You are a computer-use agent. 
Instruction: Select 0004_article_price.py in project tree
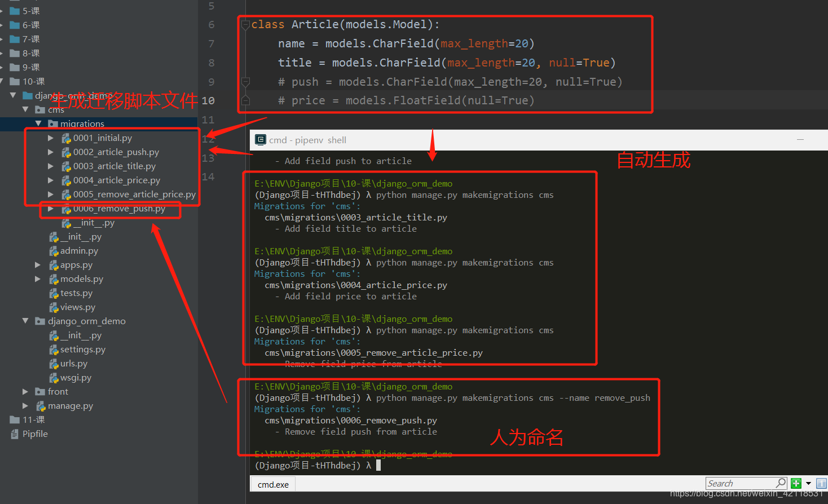pyautogui.click(x=117, y=180)
